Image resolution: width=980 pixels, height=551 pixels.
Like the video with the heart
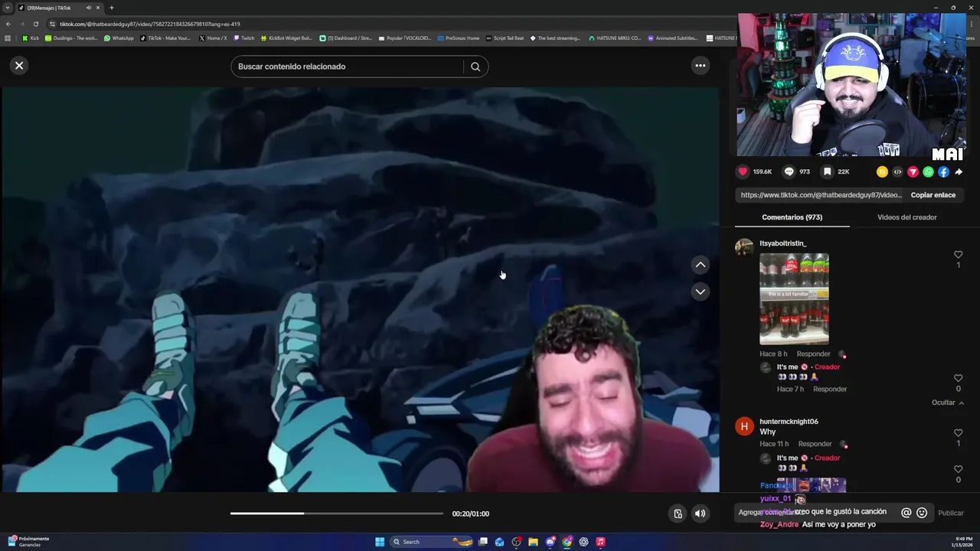[x=743, y=172]
